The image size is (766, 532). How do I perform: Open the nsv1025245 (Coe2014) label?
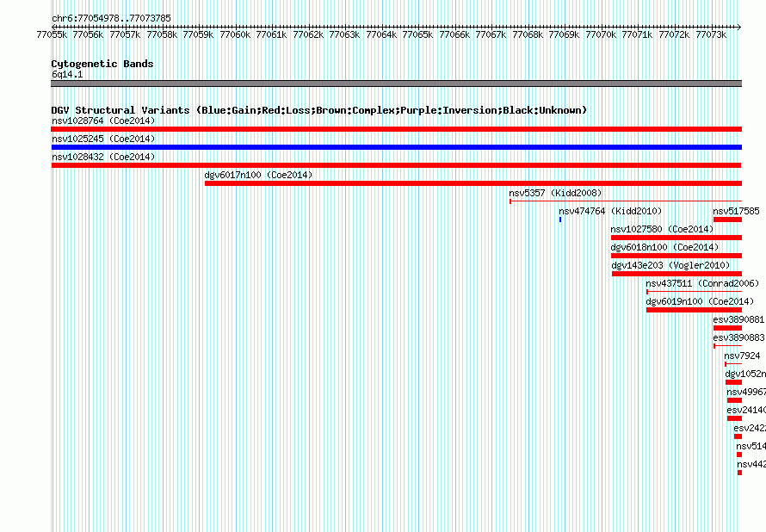click(x=103, y=139)
